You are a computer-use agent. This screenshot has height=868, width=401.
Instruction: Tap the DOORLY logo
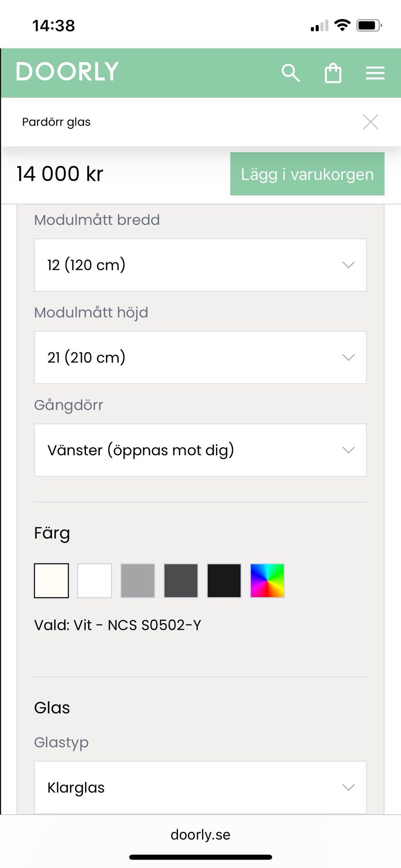(x=68, y=71)
